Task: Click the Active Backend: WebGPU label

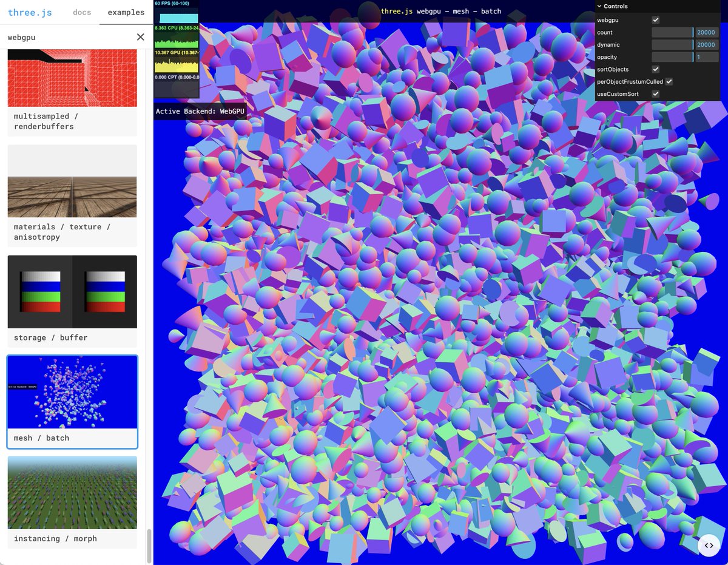Action: tap(200, 111)
